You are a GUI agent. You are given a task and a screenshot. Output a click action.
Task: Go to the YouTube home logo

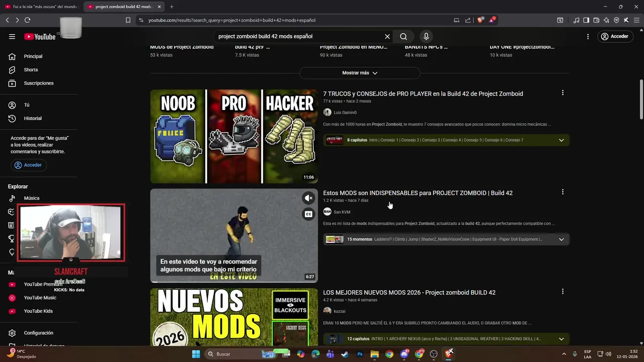click(40, 36)
